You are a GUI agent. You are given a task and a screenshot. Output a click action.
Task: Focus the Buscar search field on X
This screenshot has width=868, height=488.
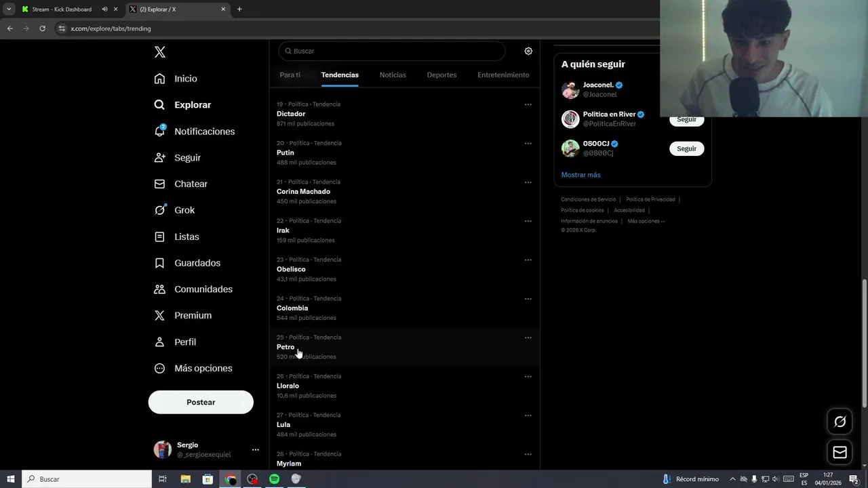point(392,51)
